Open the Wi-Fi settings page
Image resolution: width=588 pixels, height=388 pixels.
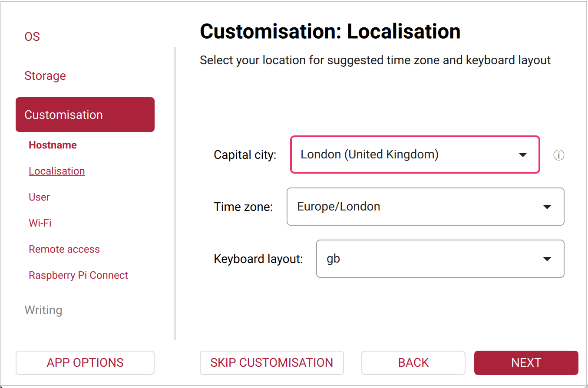(x=40, y=223)
